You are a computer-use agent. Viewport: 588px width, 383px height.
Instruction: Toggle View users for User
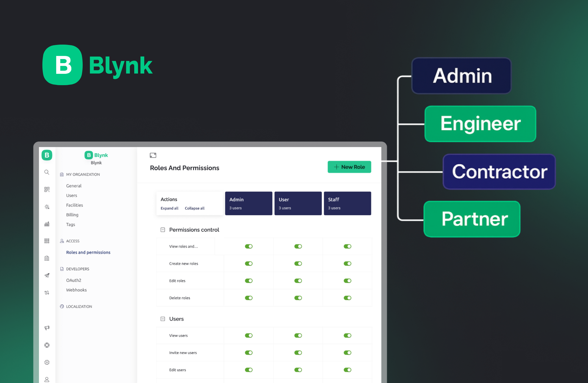pos(298,336)
